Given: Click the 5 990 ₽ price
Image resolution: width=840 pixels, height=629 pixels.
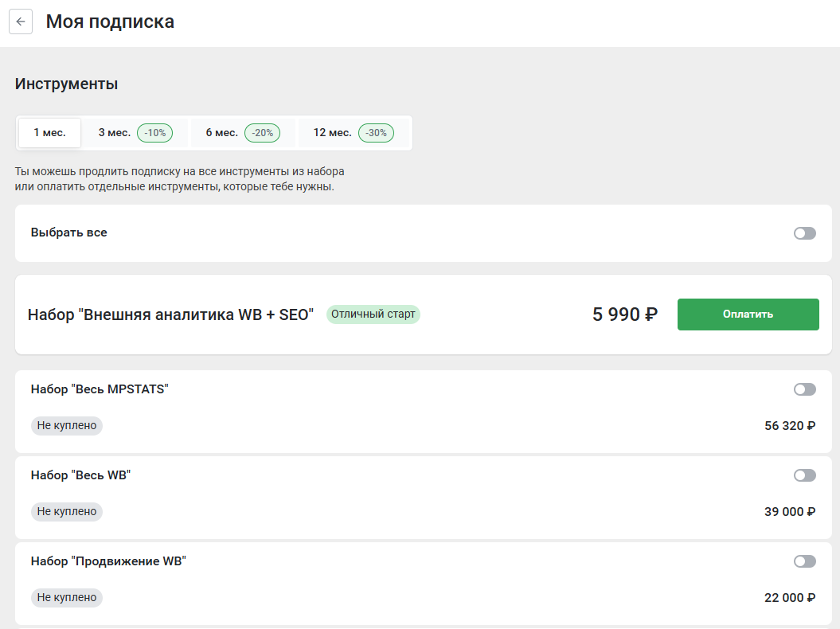Looking at the screenshot, I should (625, 314).
